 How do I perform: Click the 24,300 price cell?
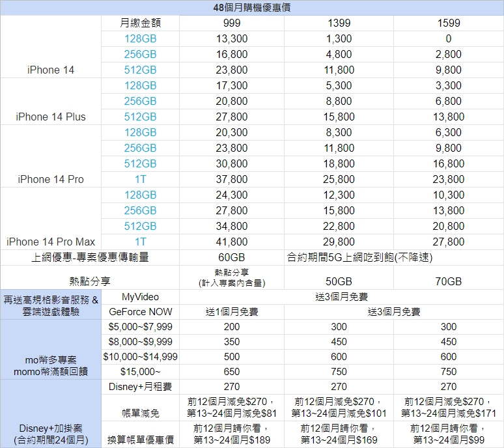coord(232,195)
